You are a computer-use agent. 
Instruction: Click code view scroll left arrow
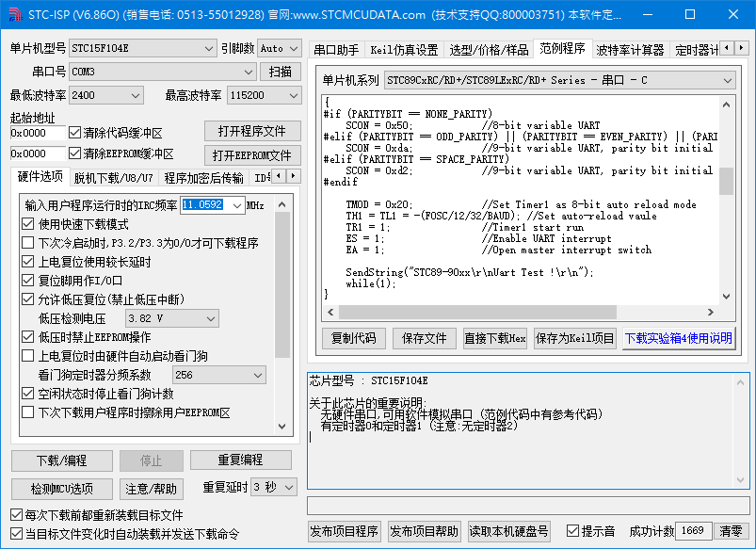pyautogui.click(x=330, y=312)
